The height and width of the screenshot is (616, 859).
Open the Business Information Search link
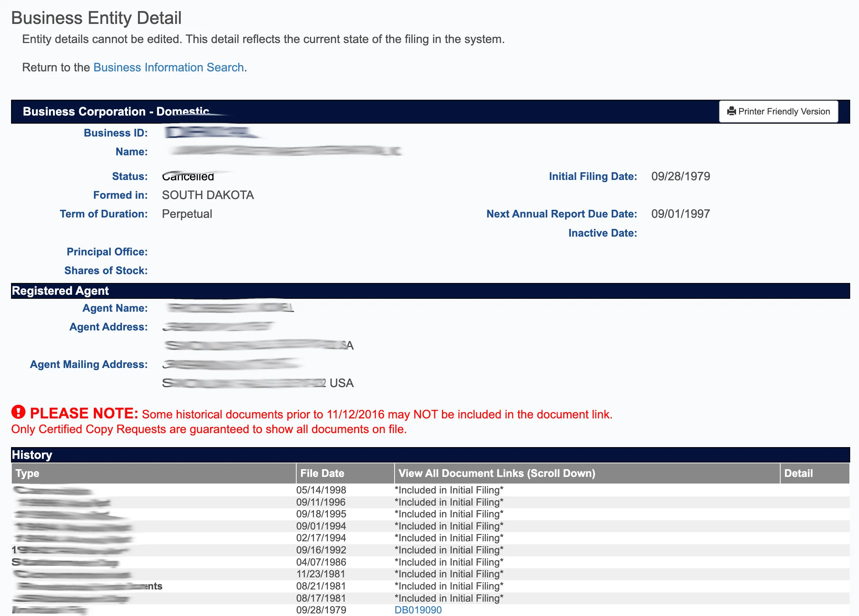pyautogui.click(x=169, y=67)
